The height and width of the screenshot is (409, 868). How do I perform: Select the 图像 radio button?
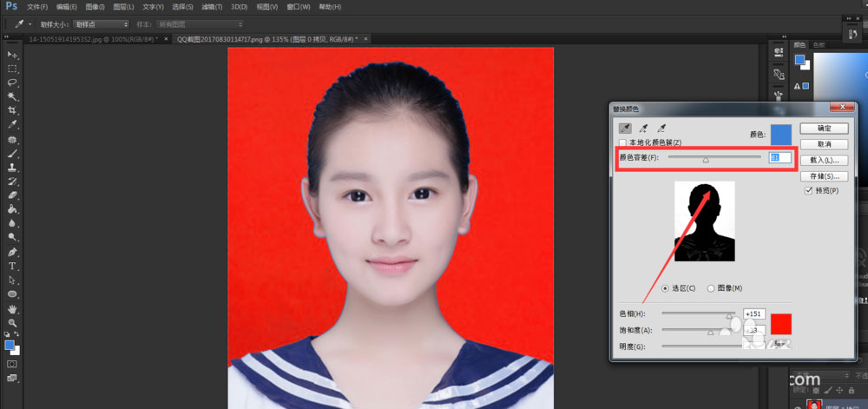712,288
